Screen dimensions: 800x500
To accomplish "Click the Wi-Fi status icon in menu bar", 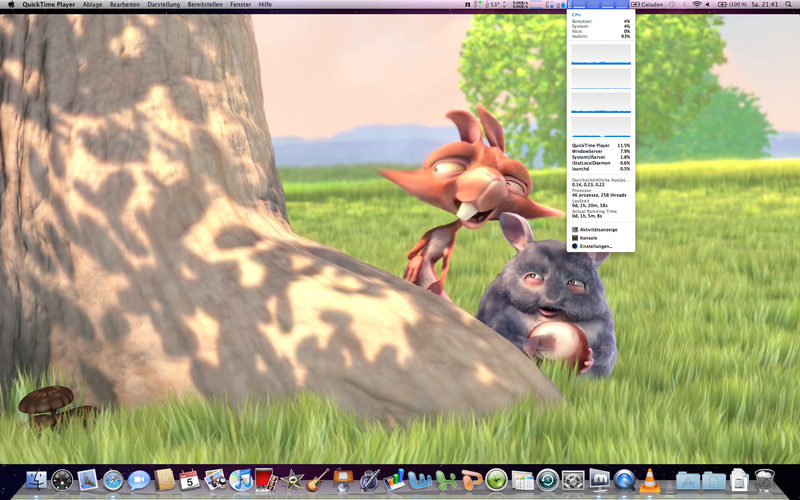I will click(697, 5).
